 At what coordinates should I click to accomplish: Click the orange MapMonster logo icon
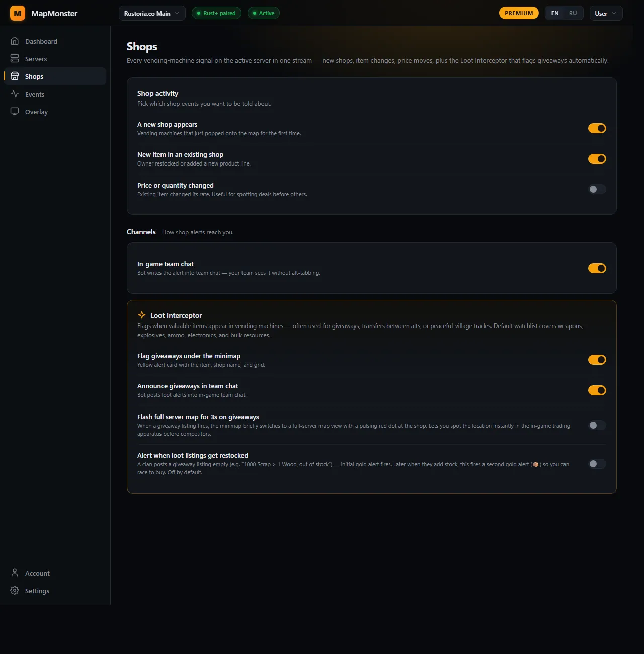coord(18,13)
